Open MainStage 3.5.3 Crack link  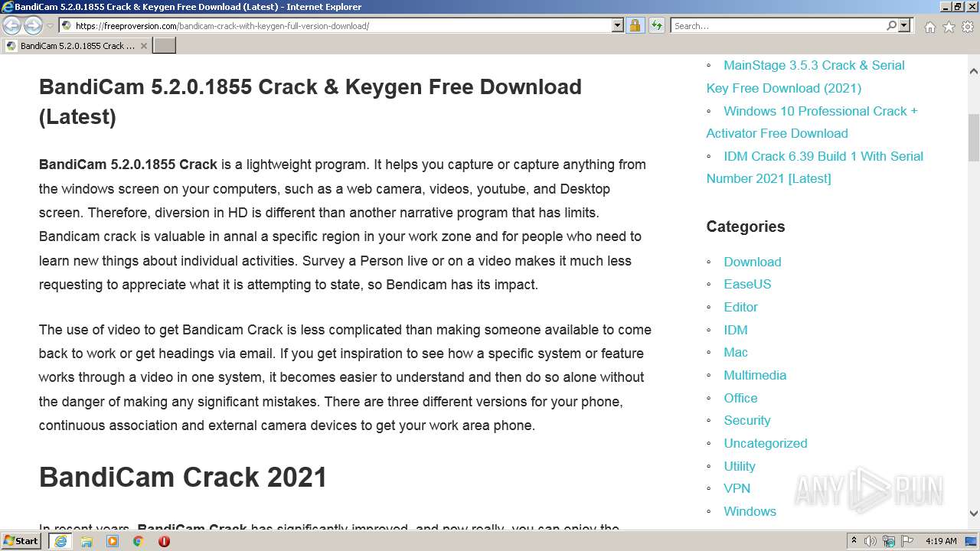(805, 77)
